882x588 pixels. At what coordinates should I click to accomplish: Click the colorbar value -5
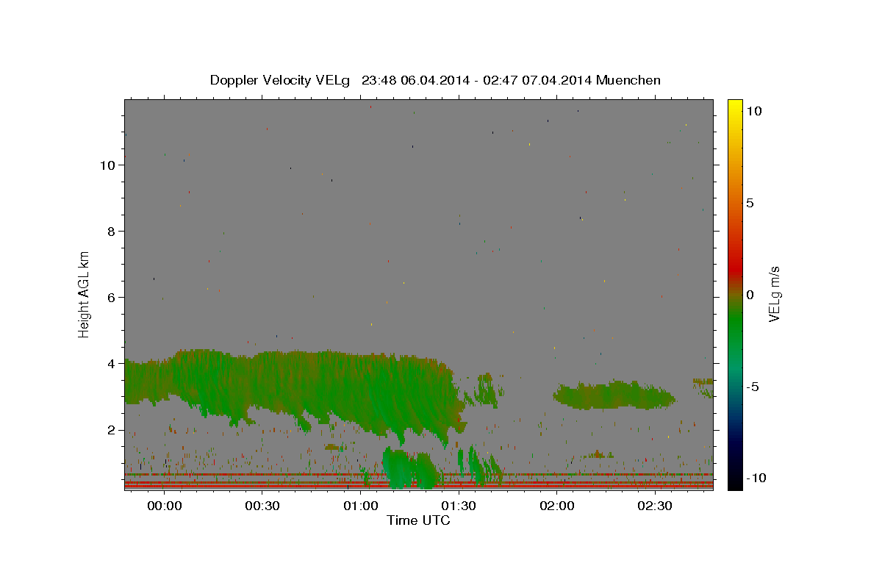pyautogui.click(x=753, y=387)
